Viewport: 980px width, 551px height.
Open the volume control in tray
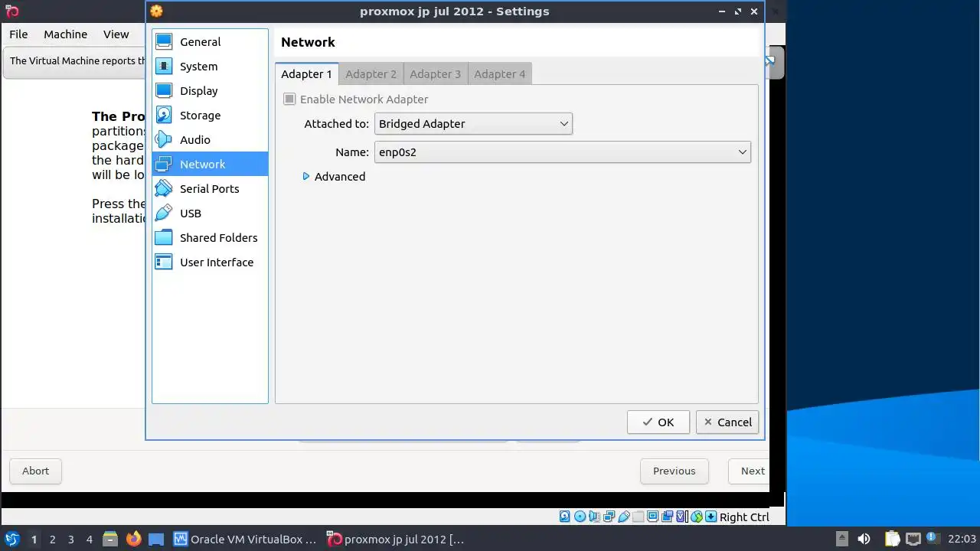click(x=864, y=539)
